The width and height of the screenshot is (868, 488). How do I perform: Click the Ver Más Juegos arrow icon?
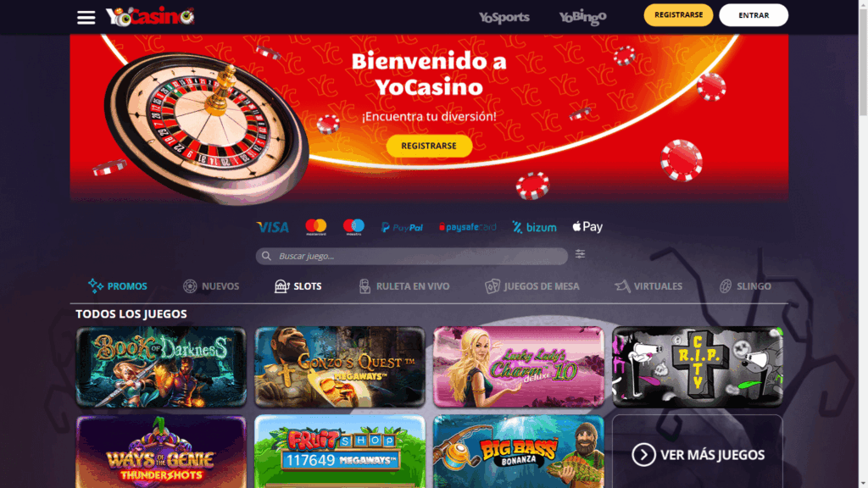pyautogui.click(x=643, y=455)
